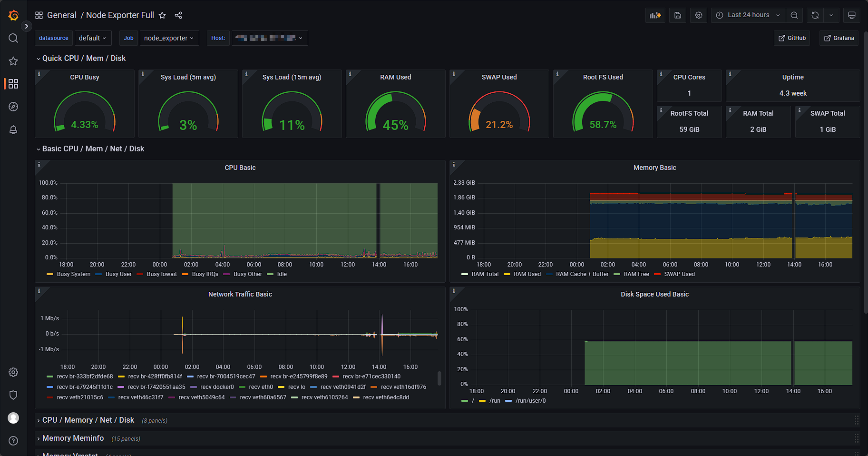The width and height of the screenshot is (868, 456).
Task: Toggle the RAM Total series in the legend
Action: point(485,274)
